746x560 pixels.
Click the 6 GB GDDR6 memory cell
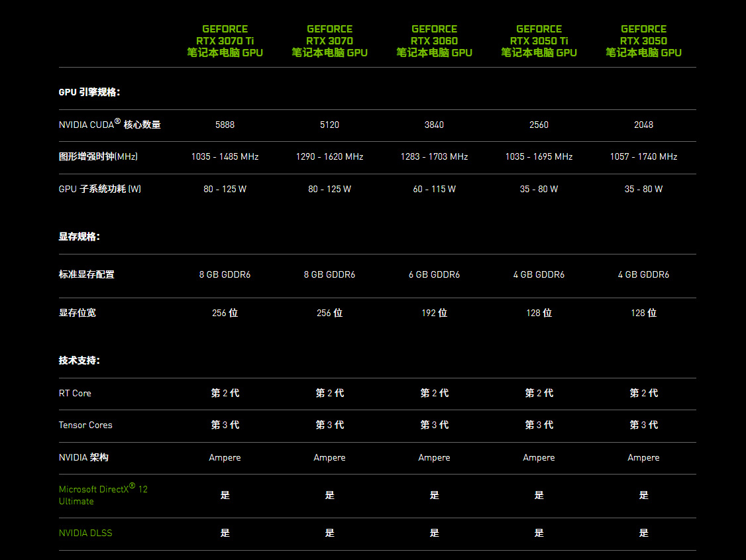click(x=435, y=274)
